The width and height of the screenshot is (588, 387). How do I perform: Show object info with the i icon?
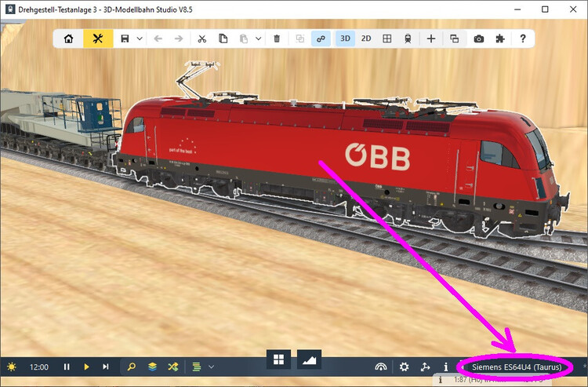click(446, 367)
